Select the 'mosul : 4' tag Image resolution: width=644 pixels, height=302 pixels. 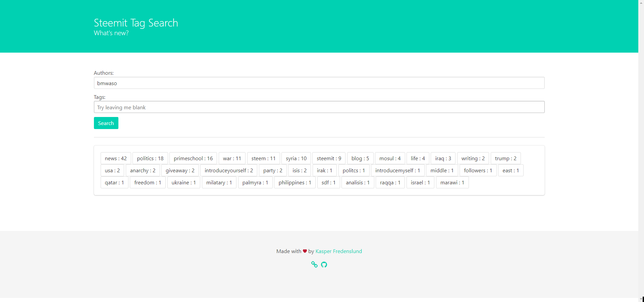390,158
